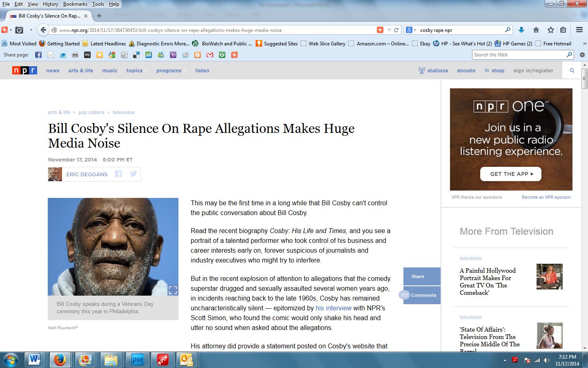Image resolution: width=588 pixels, height=368 pixels.
Task: Expand the programs dropdown in NPR nav
Action: tap(171, 71)
